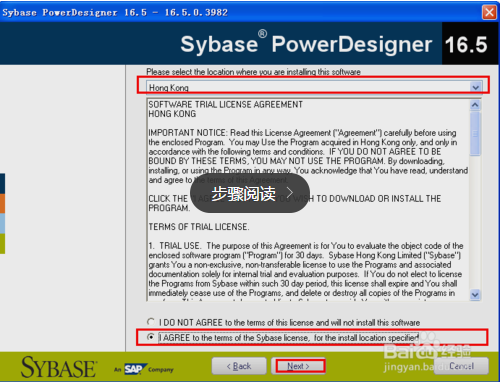The width and height of the screenshot is (500, 382).
Task: Click the TERMS OF TRIAL LICENSE line
Action: pyautogui.click(x=199, y=227)
